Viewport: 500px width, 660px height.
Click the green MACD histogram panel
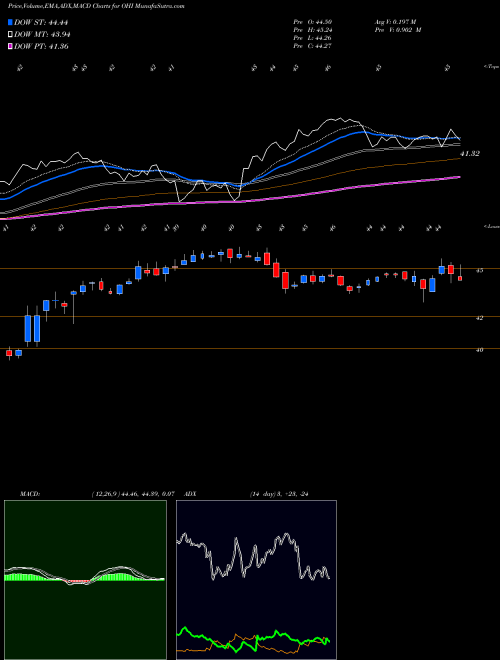coord(85,579)
